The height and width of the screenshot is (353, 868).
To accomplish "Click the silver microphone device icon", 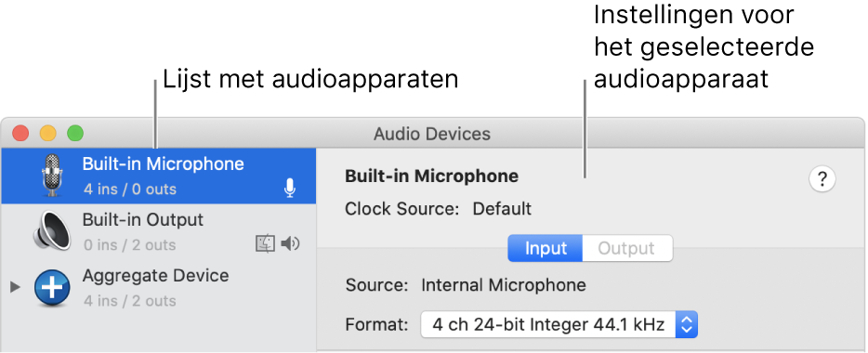I will point(52,176).
